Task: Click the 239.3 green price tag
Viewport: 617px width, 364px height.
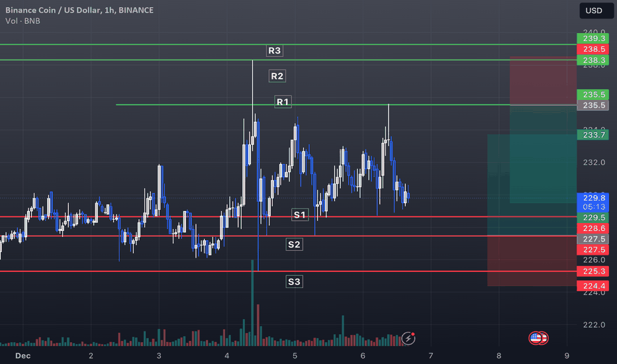Action: [593, 38]
